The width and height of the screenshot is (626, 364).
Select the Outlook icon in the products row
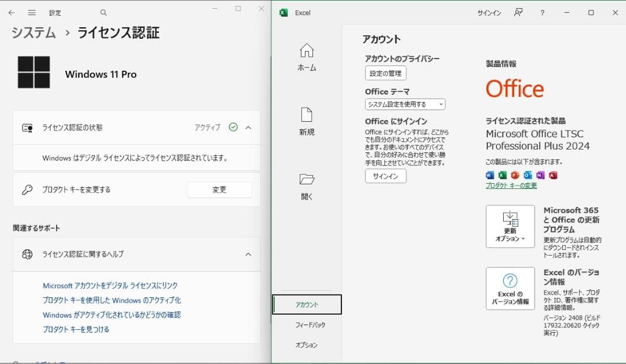[527, 175]
